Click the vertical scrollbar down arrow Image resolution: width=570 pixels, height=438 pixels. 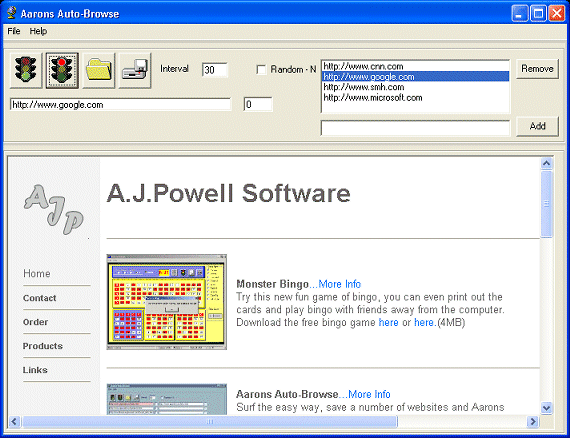point(546,408)
